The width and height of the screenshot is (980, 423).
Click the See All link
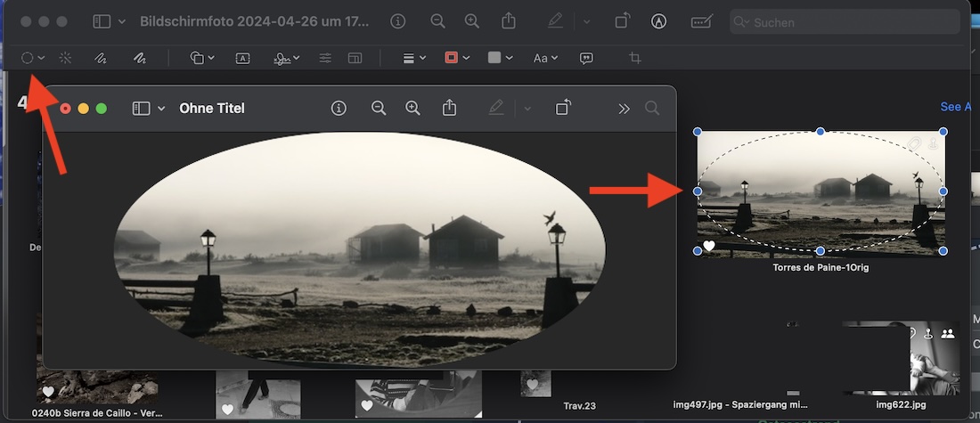[955, 107]
